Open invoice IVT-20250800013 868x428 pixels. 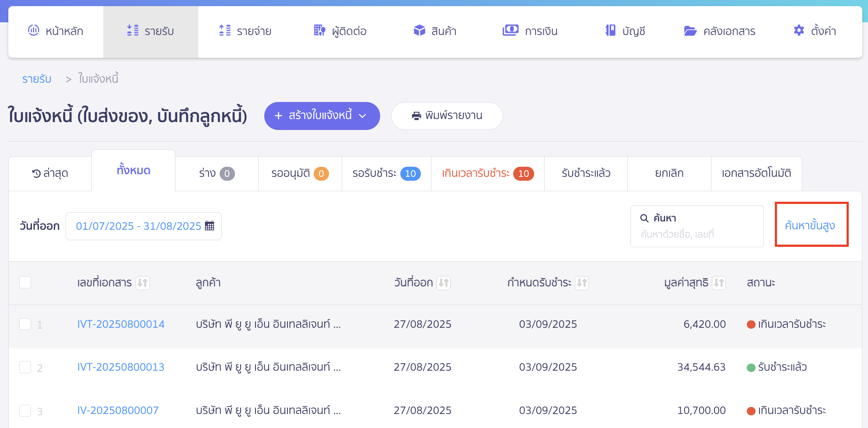(x=121, y=367)
